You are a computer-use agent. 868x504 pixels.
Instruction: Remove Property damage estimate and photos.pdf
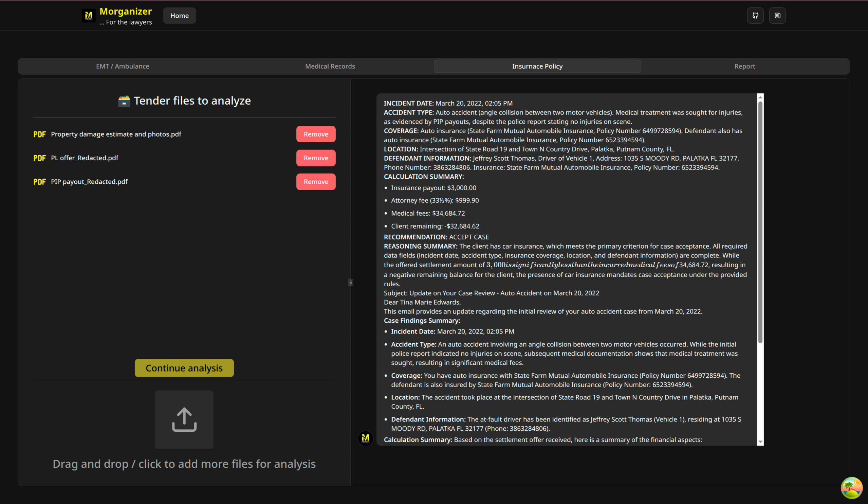coord(315,134)
